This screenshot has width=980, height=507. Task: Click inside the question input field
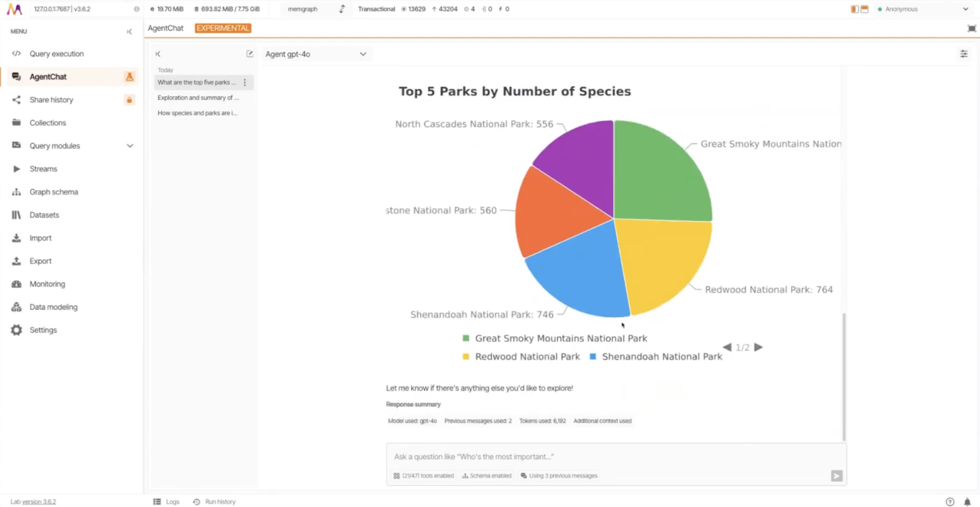pyautogui.click(x=565, y=457)
